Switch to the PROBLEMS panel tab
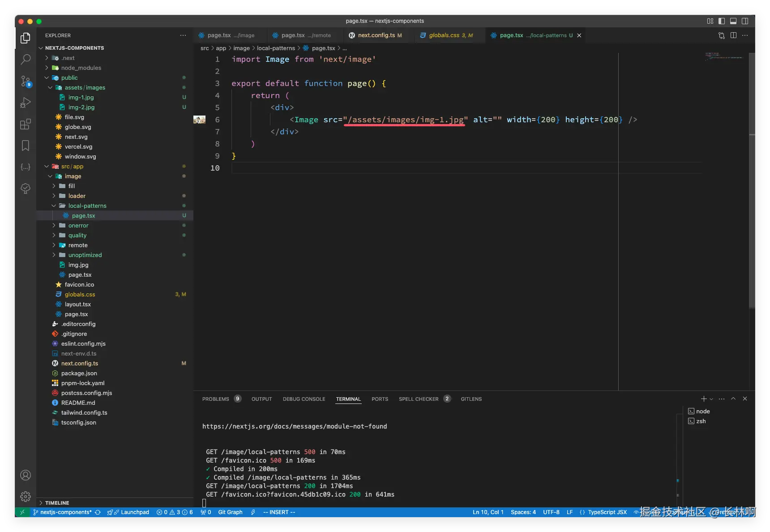770x532 pixels. tap(215, 399)
